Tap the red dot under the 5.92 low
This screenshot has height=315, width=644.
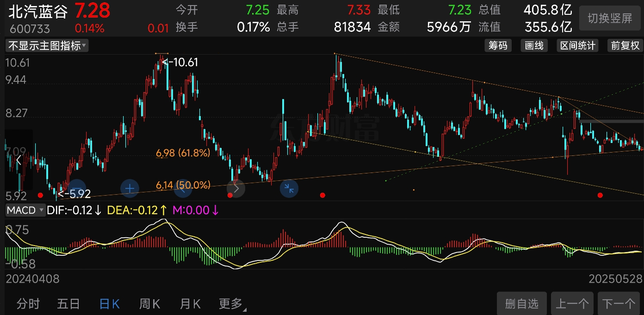(x=40, y=195)
